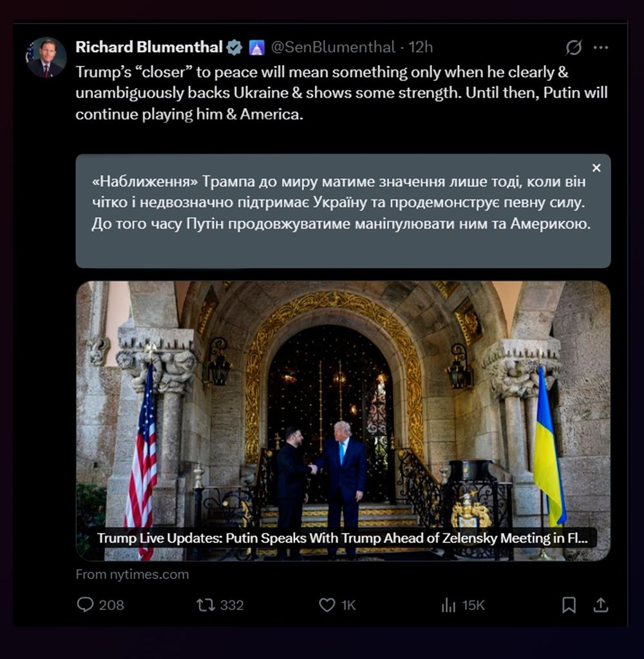The width and height of the screenshot is (644, 659).
Task: Click the Richard Blumenthal display name
Action: (x=149, y=47)
